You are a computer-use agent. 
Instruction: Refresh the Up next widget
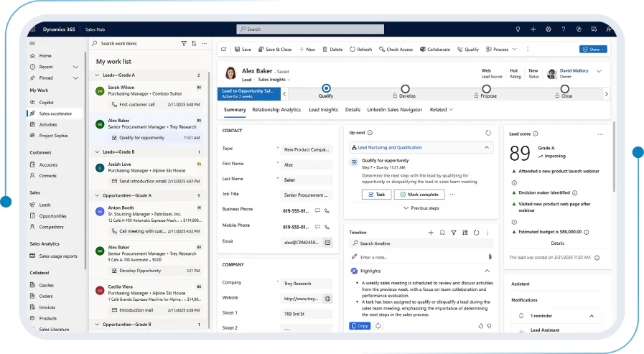[488, 133]
